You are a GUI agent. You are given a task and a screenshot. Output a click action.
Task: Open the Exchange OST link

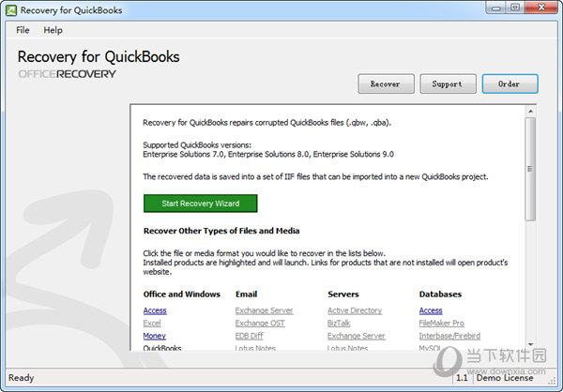[x=260, y=324]
